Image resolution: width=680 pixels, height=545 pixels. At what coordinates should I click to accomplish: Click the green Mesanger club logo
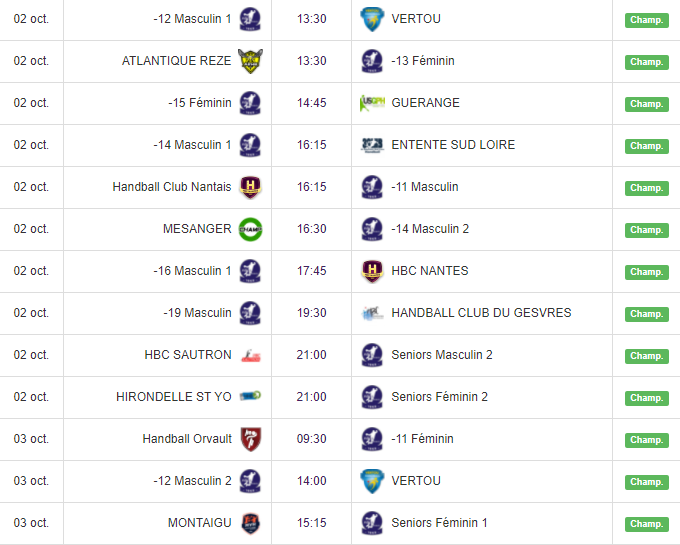point(250,229)
